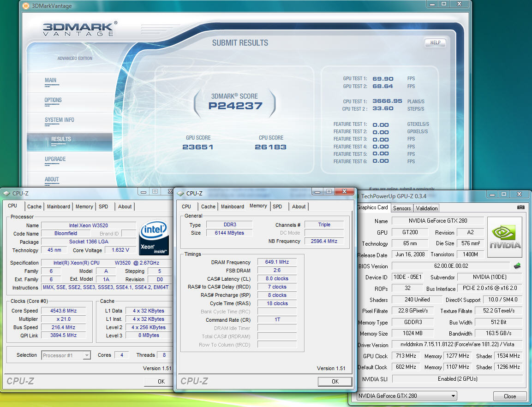Click the Bandwidth field 163.5 GB/s
Image resolution: width=532 pixels, height=407 pixels.
click(498, 333)
